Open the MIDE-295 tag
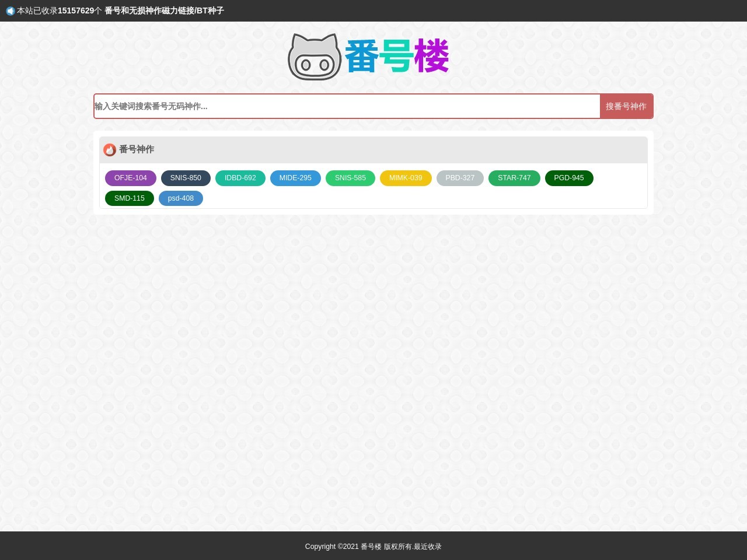 [x=295, y=178]
